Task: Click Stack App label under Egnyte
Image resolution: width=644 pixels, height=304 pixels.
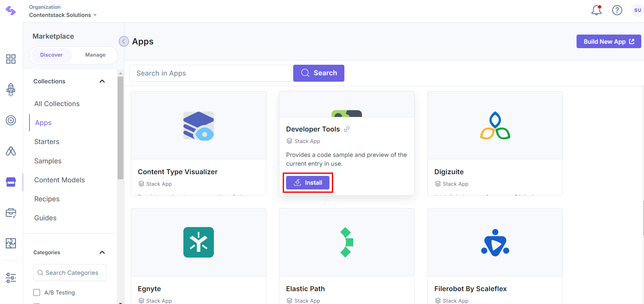Action: pos(159,301)
